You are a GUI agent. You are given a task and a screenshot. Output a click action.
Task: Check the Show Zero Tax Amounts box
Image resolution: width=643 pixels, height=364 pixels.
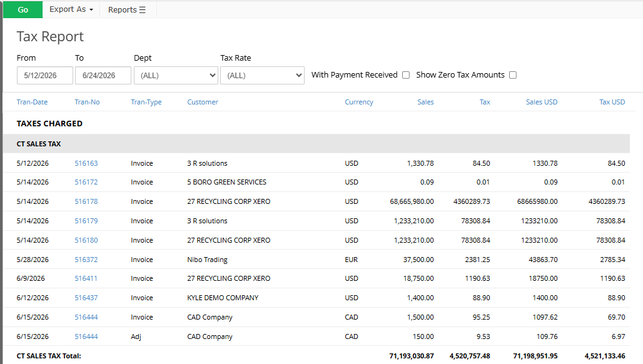(x=513, y=75)
